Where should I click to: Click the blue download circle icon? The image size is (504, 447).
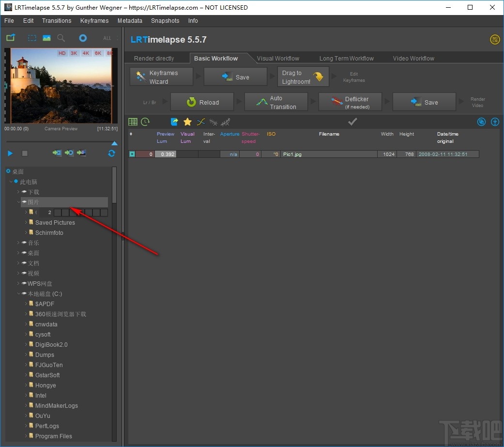pyautogui.click(x=495, y=122)
